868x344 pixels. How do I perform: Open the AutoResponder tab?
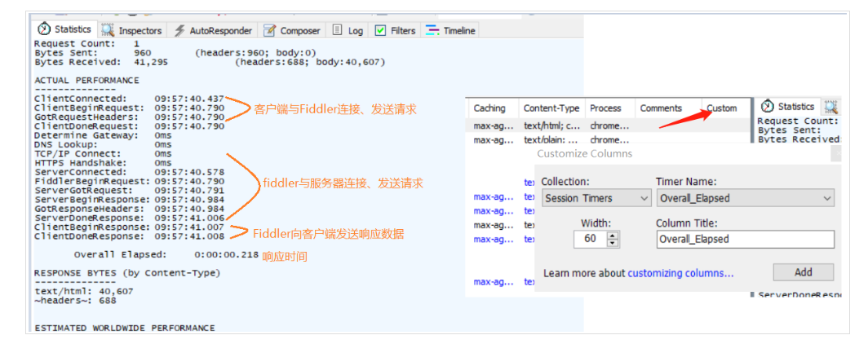214,30
